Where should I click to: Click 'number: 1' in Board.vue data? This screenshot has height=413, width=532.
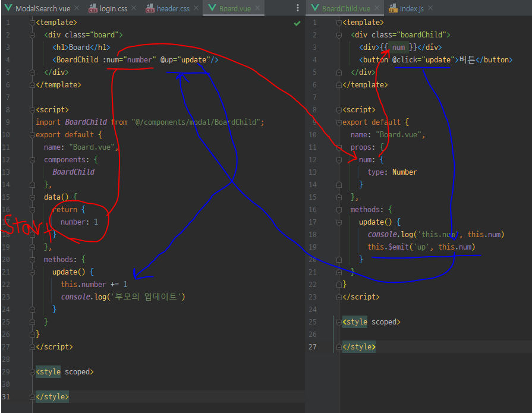point(80,222)
